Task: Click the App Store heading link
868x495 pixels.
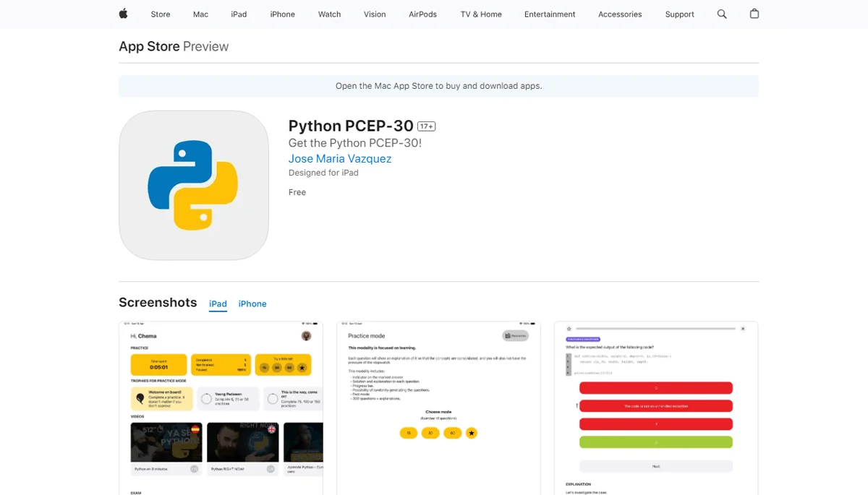Action: pos(149,46)
